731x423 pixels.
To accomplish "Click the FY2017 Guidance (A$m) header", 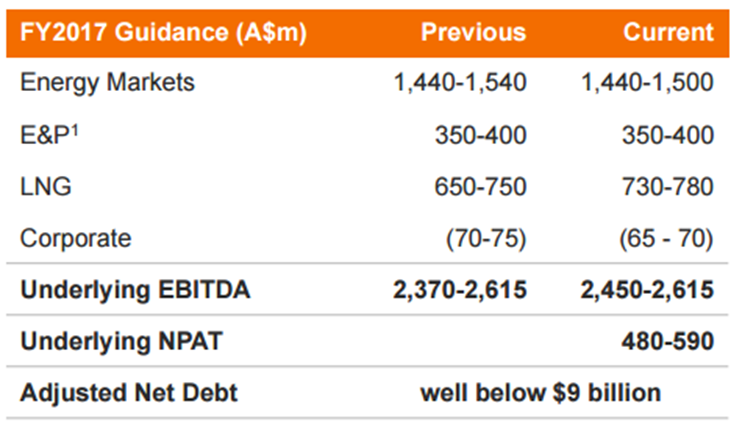I will [163, 33].
